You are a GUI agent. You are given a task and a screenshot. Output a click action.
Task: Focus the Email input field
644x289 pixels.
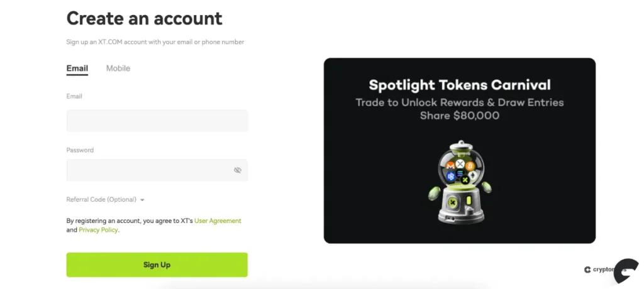tap(157, 121)
